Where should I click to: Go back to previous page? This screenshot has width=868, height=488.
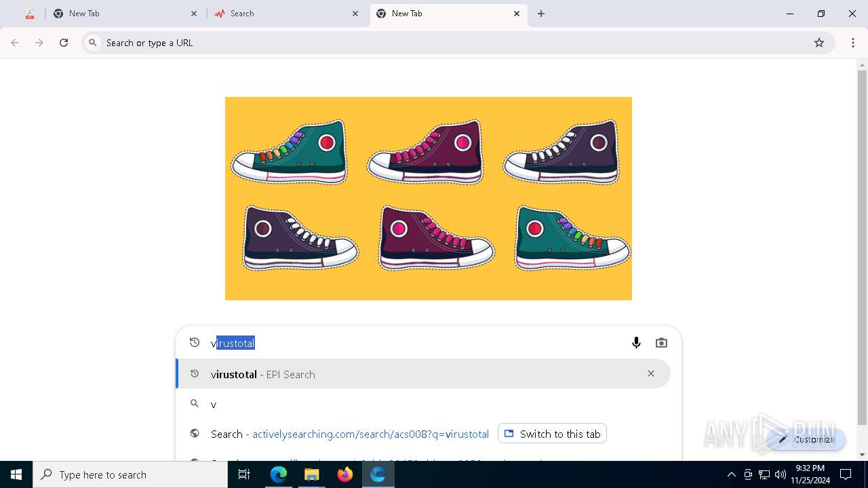click(x=15, y=43)
